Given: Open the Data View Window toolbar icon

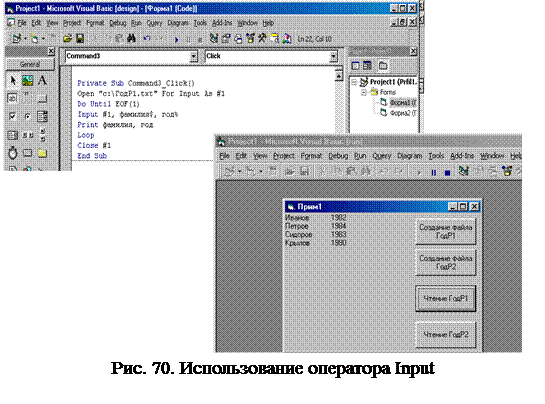Looking at the screenshot, I should 275,38.
